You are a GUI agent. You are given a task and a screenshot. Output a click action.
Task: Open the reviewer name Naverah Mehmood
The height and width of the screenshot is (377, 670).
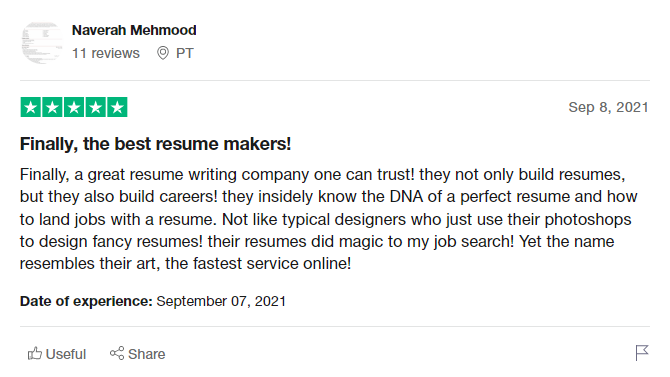point(134,30)
